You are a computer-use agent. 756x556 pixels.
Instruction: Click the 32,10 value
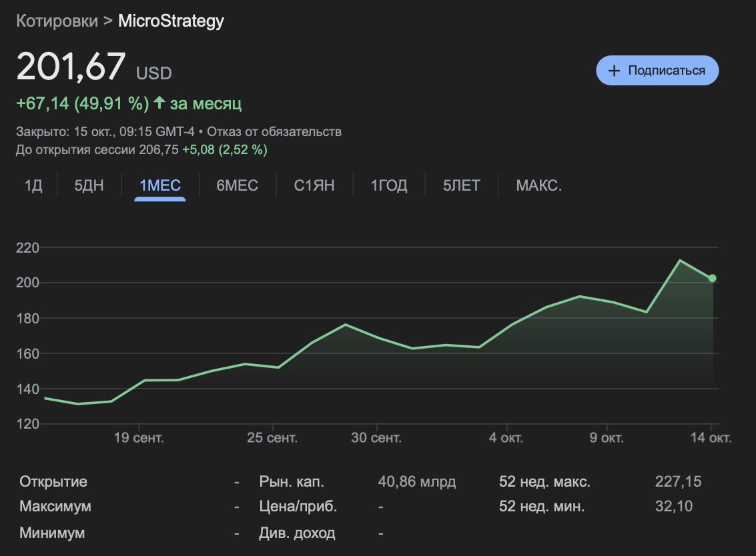(674, 507)
